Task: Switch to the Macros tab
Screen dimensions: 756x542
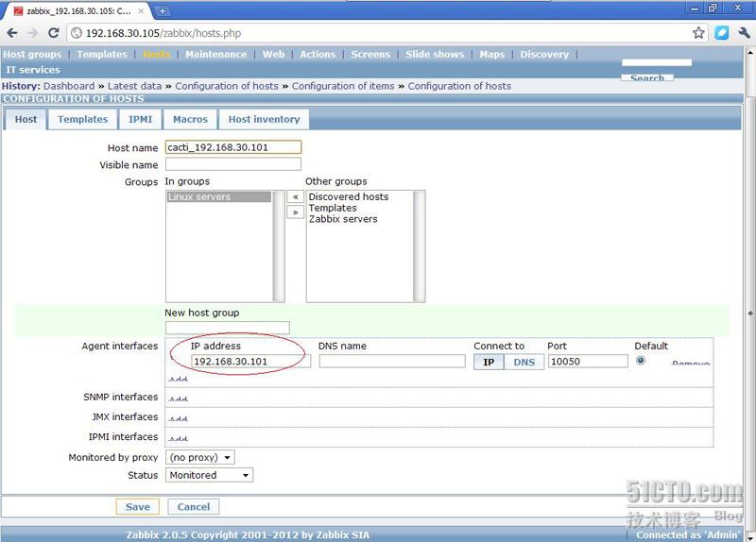Action: (x=191, y=120)
